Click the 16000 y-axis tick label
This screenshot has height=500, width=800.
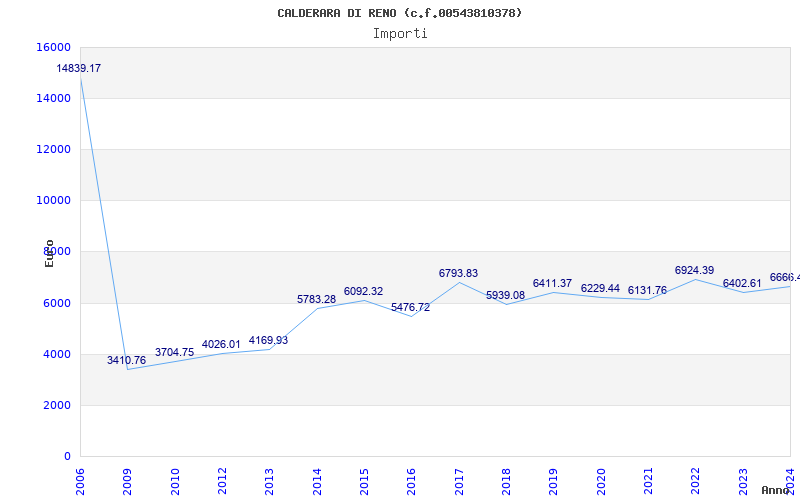[x=54, y=47]
